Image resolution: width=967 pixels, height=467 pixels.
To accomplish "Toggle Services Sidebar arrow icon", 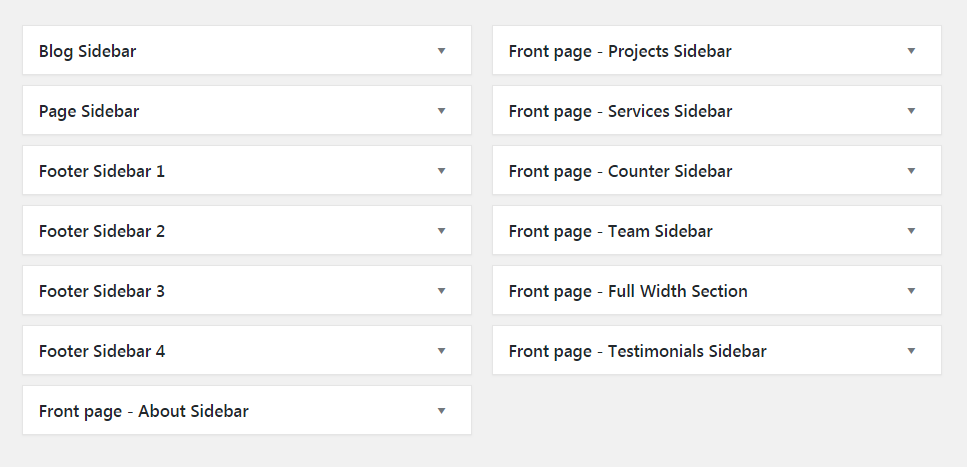I will point(911,111).
